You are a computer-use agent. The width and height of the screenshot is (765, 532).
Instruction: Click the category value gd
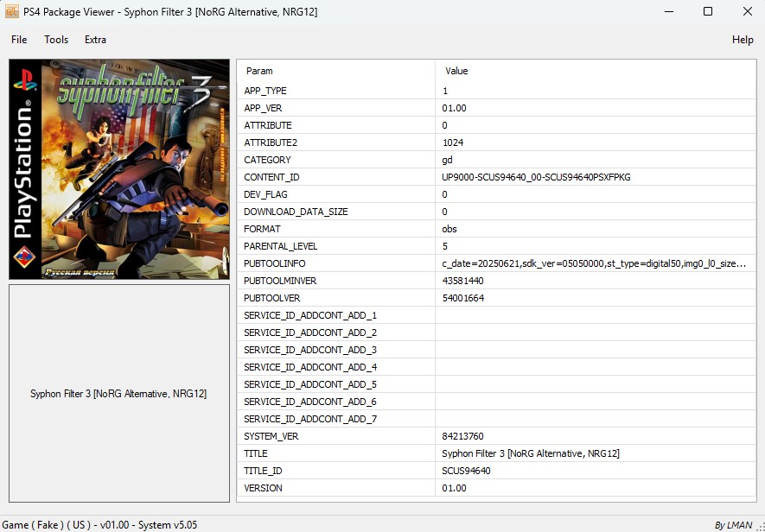[x=448, y=160]
